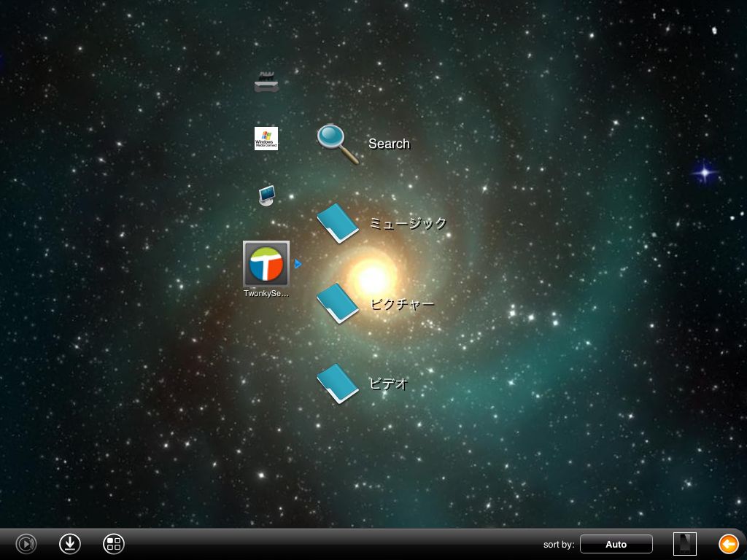This screenshot has height=560, width=747.
Task: Click the magnifying glass Search icon
Action: tap(338, 144)
